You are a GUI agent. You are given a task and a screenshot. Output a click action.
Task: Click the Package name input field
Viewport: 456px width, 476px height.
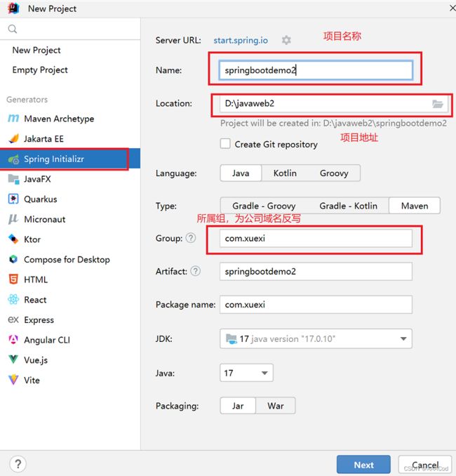(316, 305)
